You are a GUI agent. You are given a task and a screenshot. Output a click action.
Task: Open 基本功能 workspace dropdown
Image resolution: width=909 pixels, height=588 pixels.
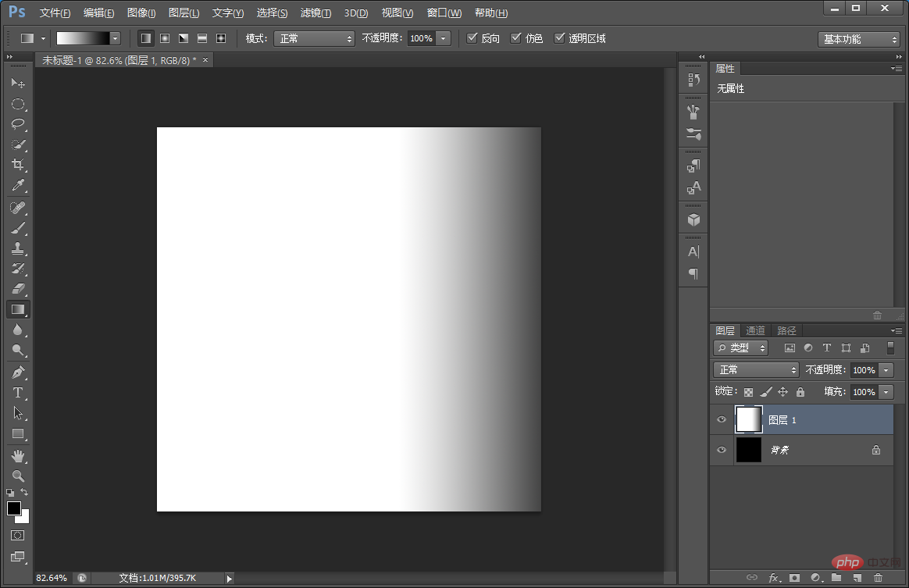pyautogui.click(x=858, y=39)
